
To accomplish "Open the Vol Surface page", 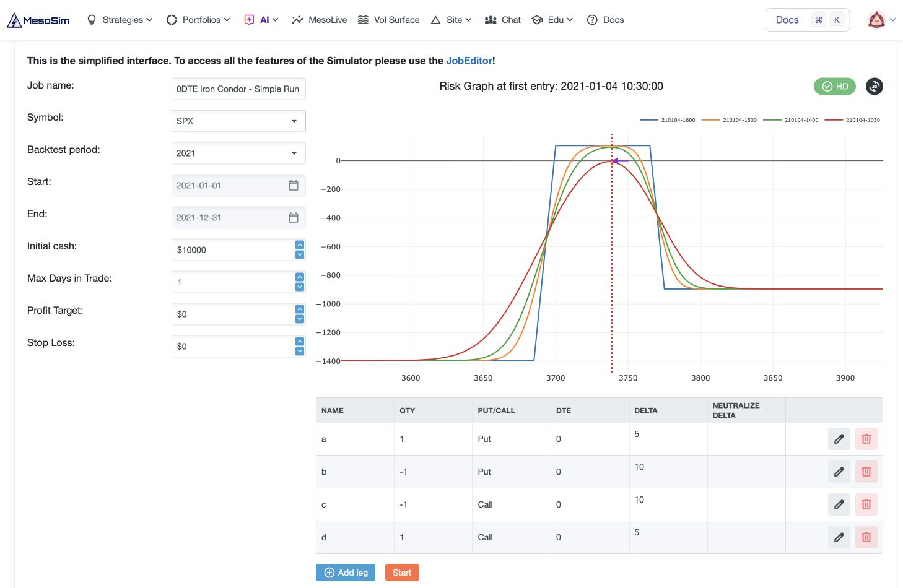I will click(x=389, y=20).
